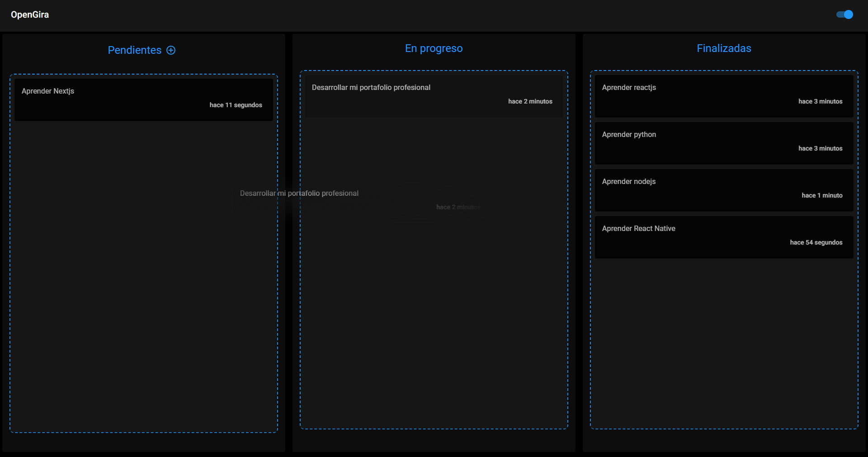The image size is (868, 457).
Task: Select the Aprender nodejs card
Action: 724,190
